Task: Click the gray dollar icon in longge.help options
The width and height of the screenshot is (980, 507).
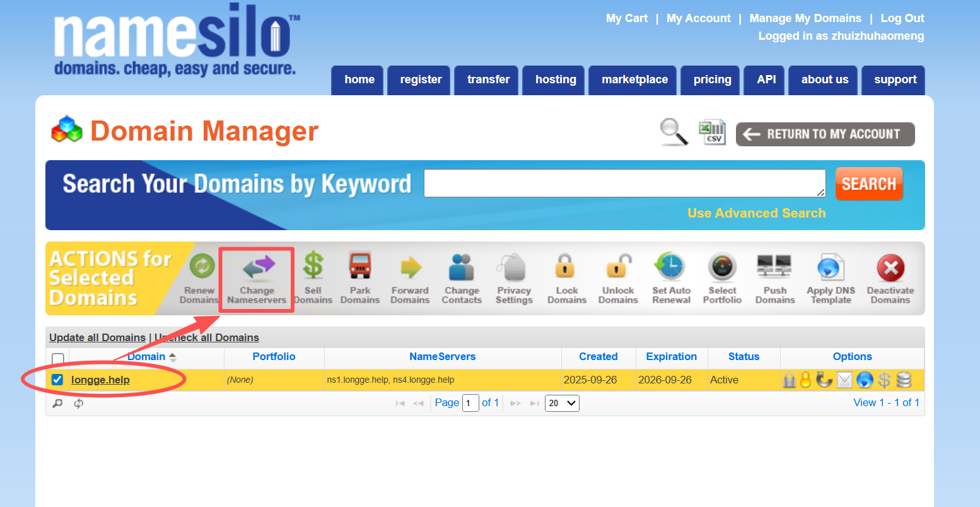Action: pyautogui.click(x=884, y=380)
